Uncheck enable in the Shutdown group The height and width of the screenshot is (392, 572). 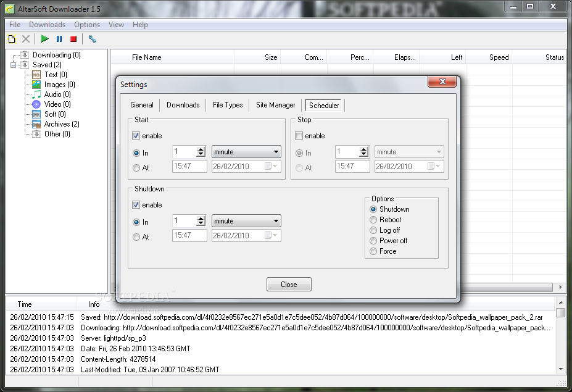click(136, 205)
